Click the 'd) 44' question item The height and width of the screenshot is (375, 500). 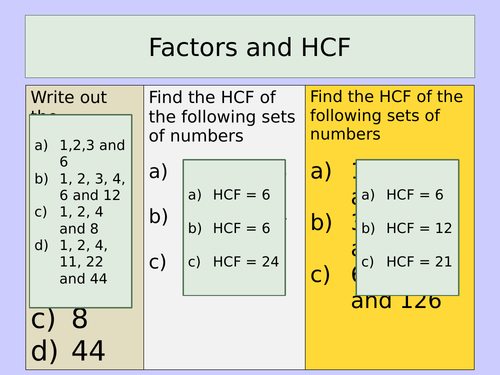[68, 351]
